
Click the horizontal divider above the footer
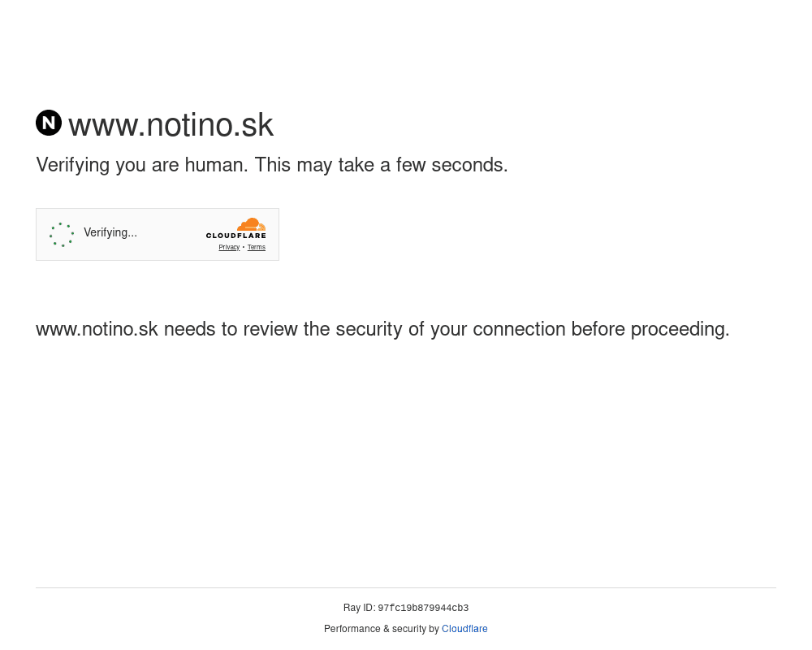[x=406, y=587]
